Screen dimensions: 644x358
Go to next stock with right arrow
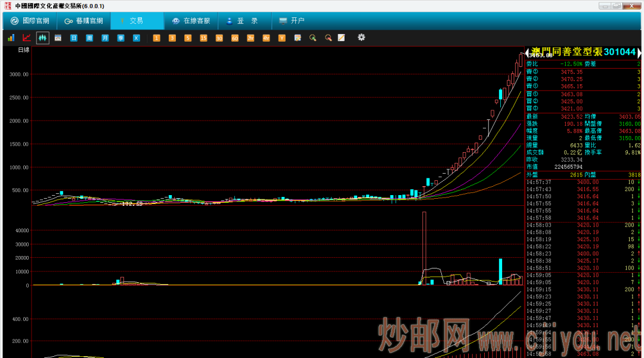tap(639, 53)
